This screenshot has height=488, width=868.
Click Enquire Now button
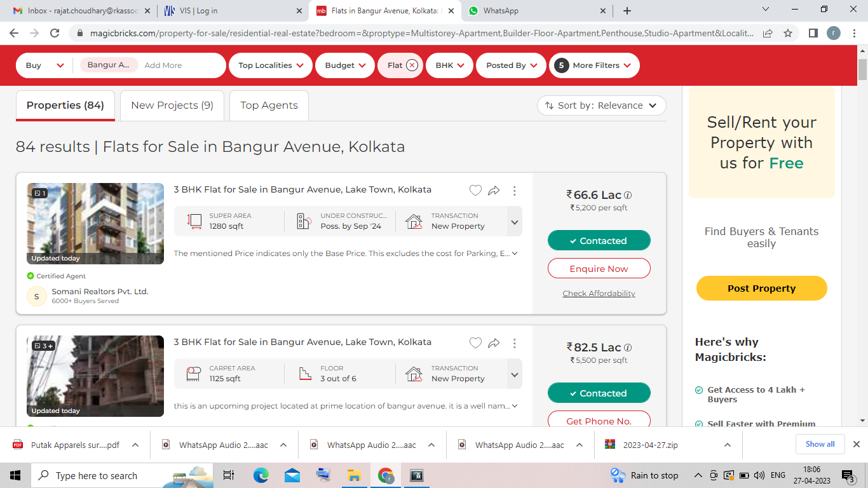599,269
